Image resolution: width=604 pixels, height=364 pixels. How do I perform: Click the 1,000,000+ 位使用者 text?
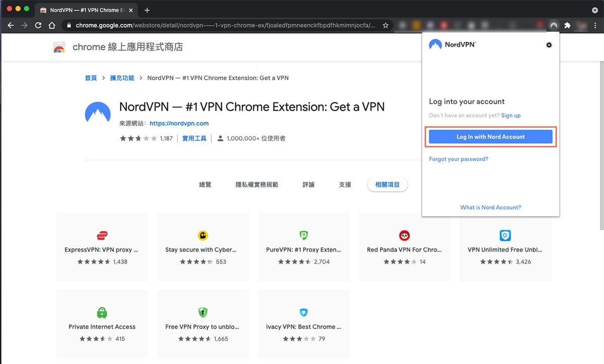pos(256,138)
